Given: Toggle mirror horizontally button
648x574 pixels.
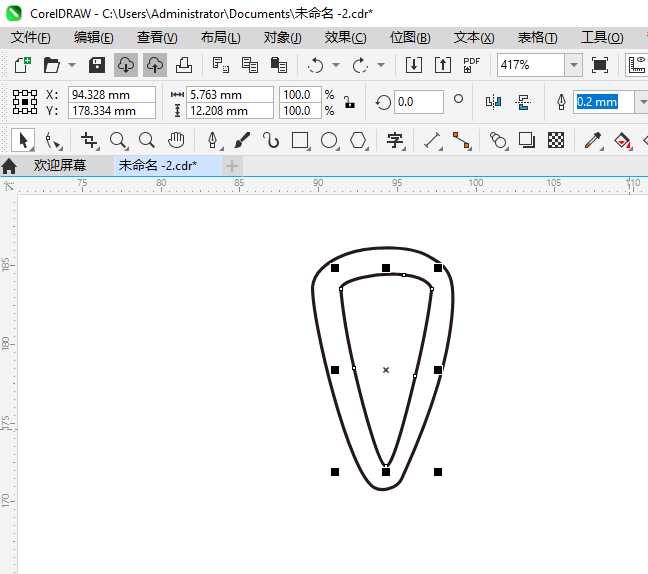Looking at the screenshot, I should point(492,102).
